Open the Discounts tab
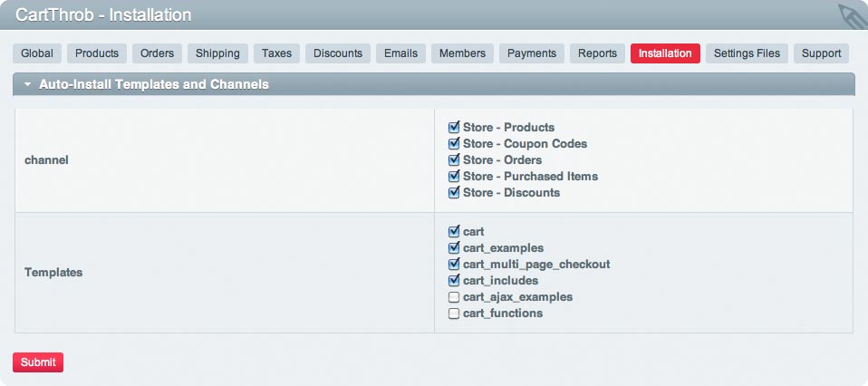This screenshot has height=386, width=868. click(338, 53)
